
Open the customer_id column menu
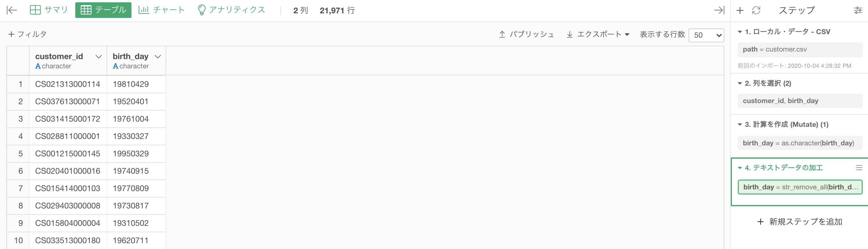[98, 57]
